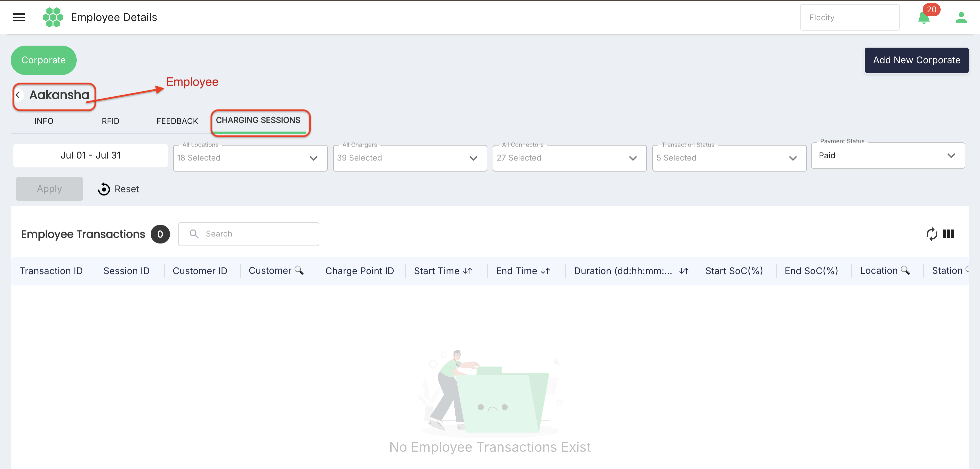
Task: Click the Start SoC(%) column header
Action: (x=734, y=270)
